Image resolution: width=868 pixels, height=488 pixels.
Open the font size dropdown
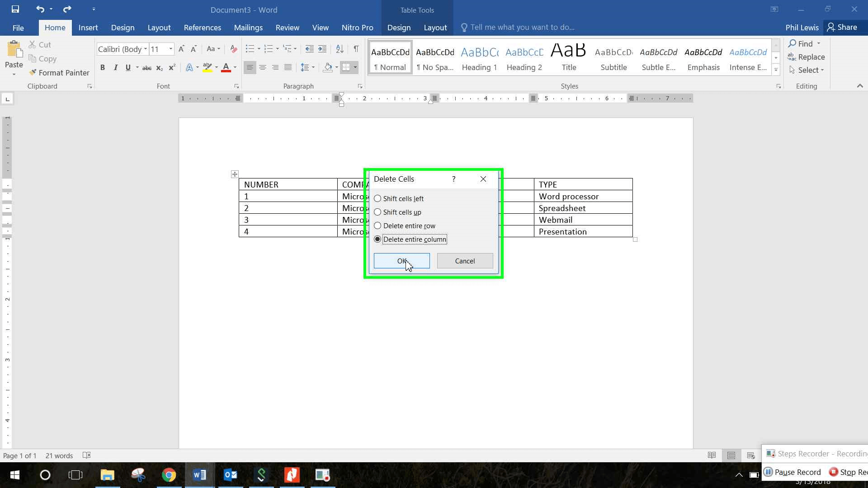click(x=170, y=49)
